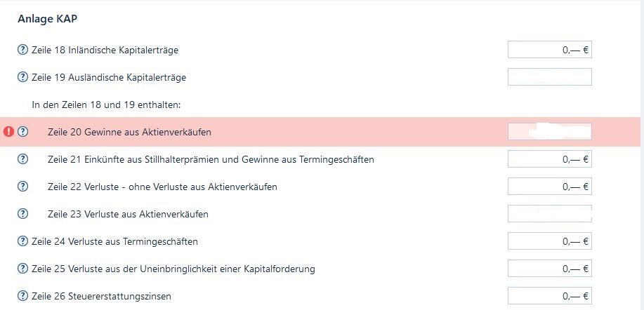Click help icon for Zeile 18
This screenshot has width=644, height=310.
click(x=22, y=50)
